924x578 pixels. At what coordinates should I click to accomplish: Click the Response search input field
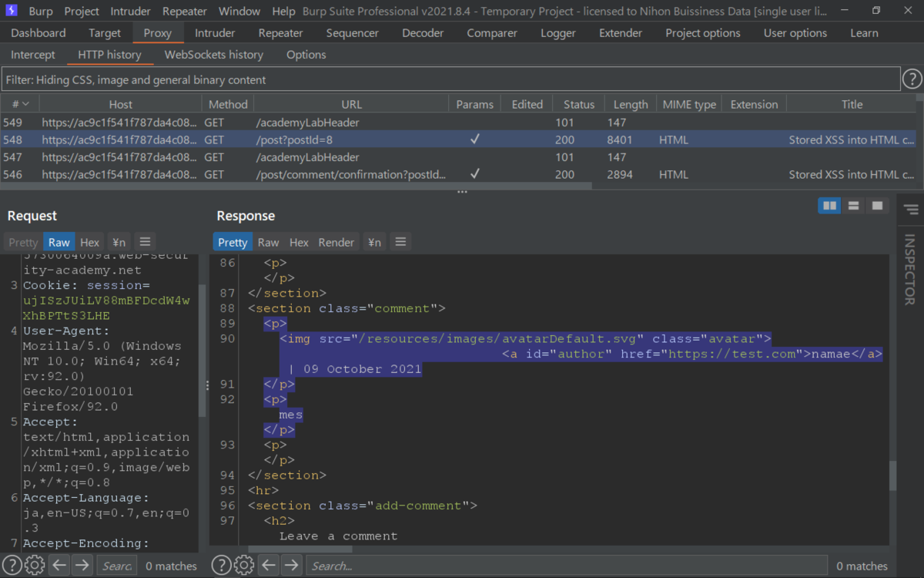click(x=566, y=566)
